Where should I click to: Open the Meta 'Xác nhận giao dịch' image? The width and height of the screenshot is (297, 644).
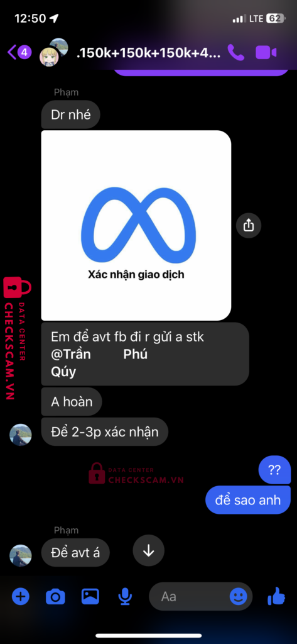click(136, 226)
